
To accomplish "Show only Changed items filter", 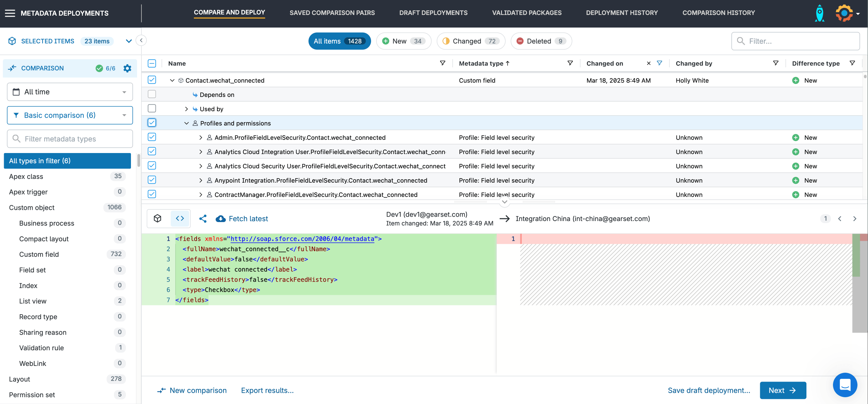I will pyautogui.click(x=471, y=41).
